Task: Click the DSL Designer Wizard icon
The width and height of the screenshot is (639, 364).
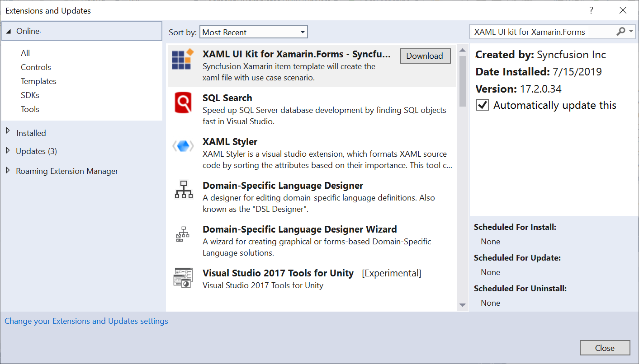Action: click(x=183, y=234)
